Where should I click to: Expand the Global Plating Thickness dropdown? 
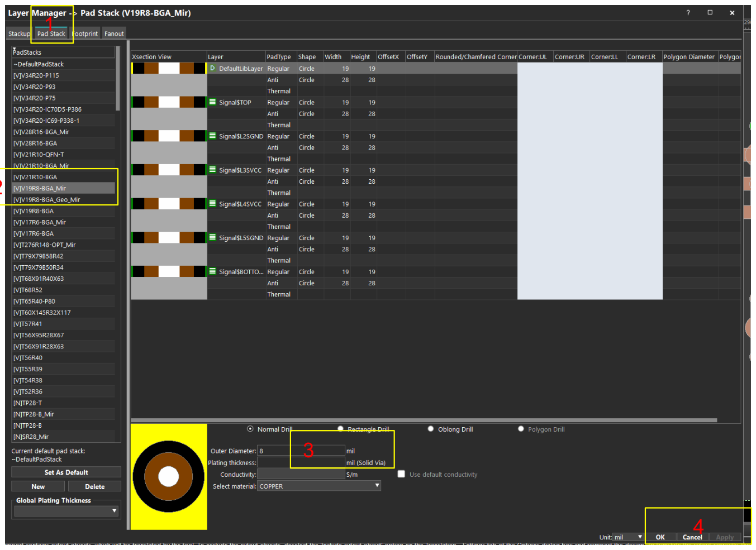[66, 511]
